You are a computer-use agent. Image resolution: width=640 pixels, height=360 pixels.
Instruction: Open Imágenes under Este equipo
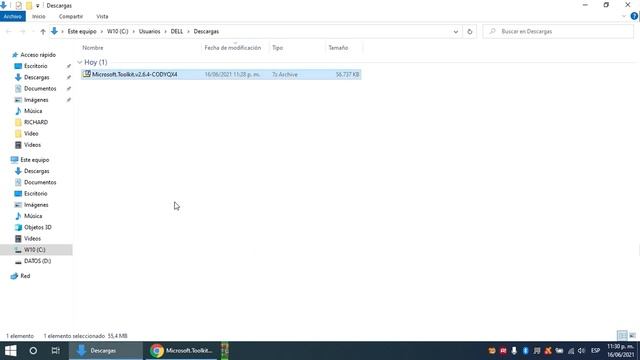(x=36, y=204)
